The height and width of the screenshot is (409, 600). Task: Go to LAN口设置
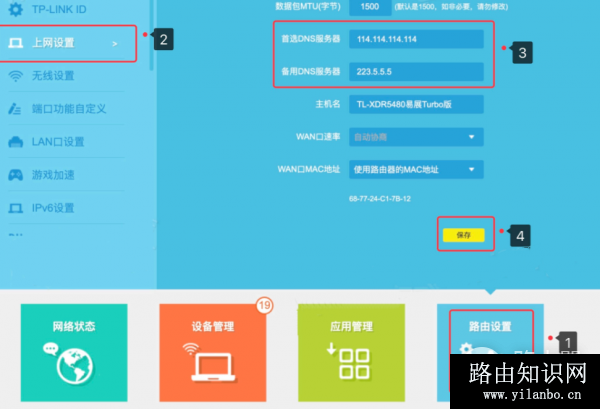[66, 142]
